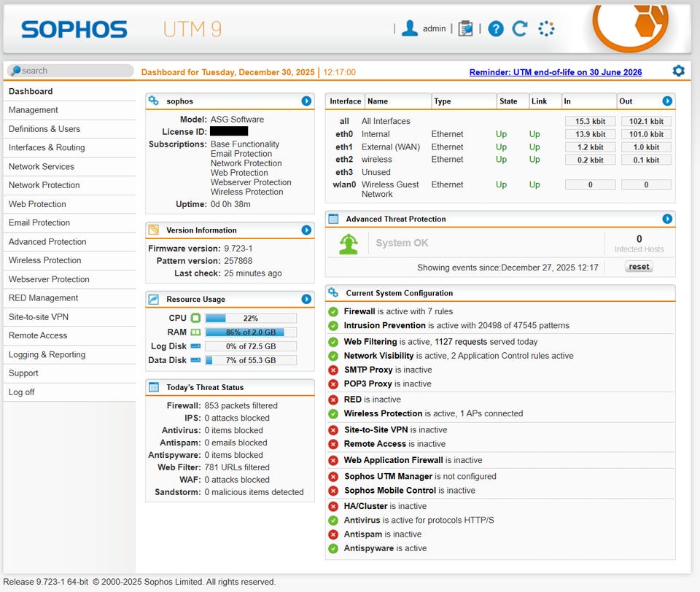Select Site-to-site VPN in the sidebar

tap(69, 317)
